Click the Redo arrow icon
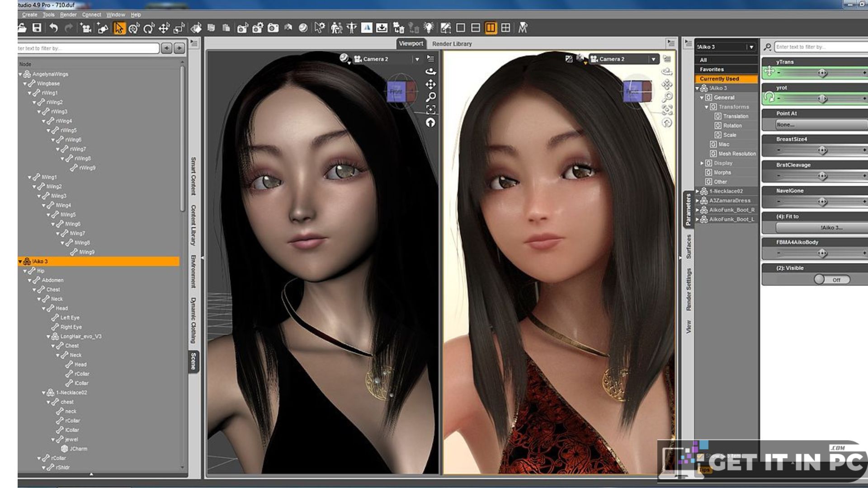868x488 pixels. [x=69, y=28]
